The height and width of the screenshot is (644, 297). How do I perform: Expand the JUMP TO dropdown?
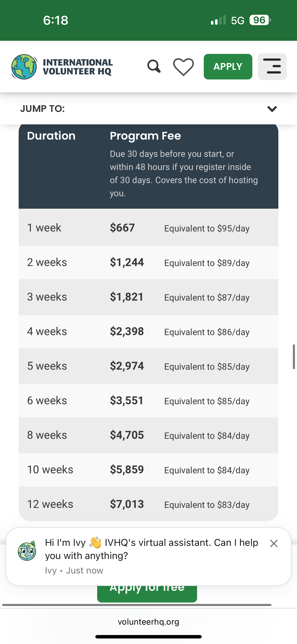(272, 109)
